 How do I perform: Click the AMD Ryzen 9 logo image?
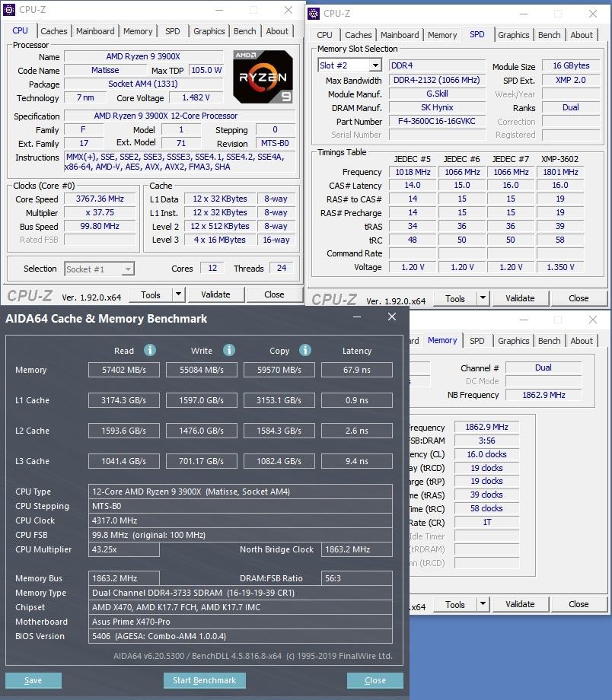[x=263, y=77]
